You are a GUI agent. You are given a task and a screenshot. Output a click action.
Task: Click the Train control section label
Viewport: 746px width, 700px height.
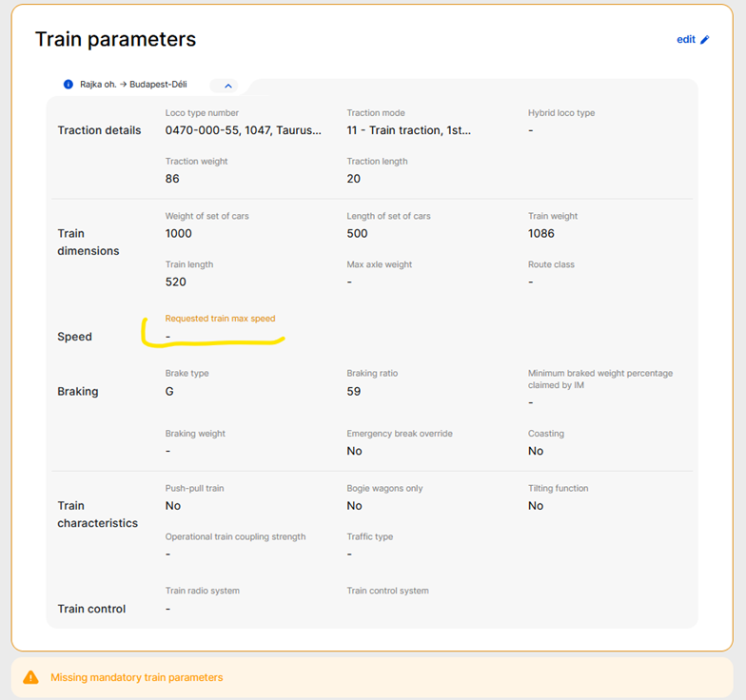pos(91,609)
